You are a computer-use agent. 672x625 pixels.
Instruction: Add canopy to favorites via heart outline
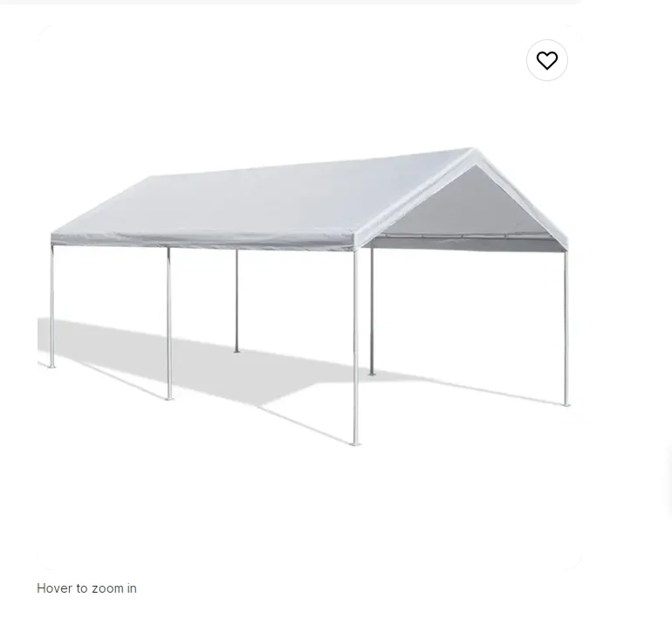(x=547, y=60)
